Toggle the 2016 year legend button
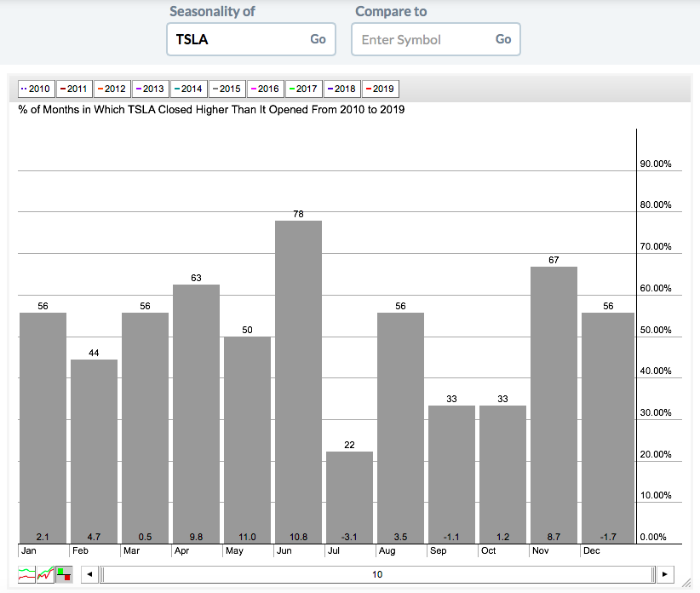 (x=264, y=89)
